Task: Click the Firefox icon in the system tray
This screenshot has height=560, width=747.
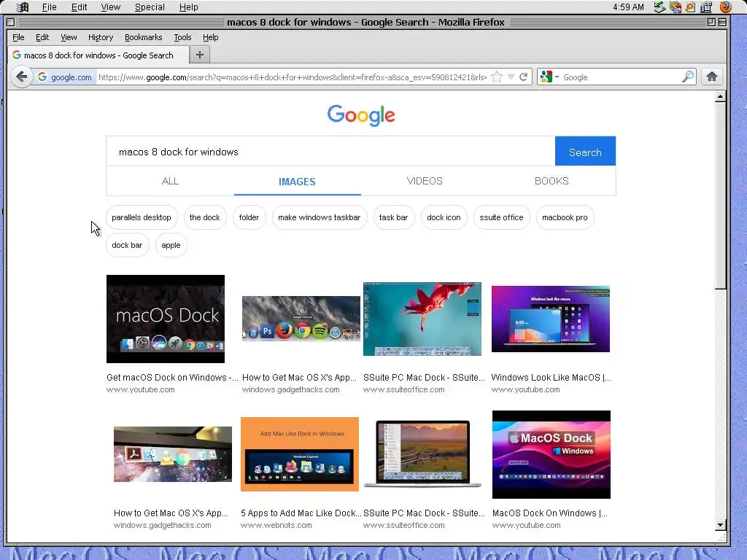Action: pos(725,7)
